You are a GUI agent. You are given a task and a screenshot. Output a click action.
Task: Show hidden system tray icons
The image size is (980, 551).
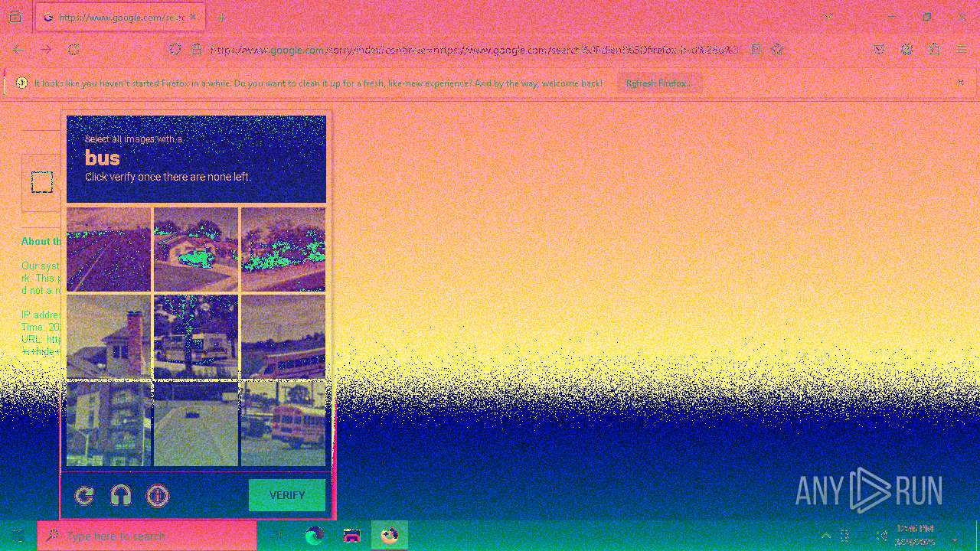tap(825, 536)
